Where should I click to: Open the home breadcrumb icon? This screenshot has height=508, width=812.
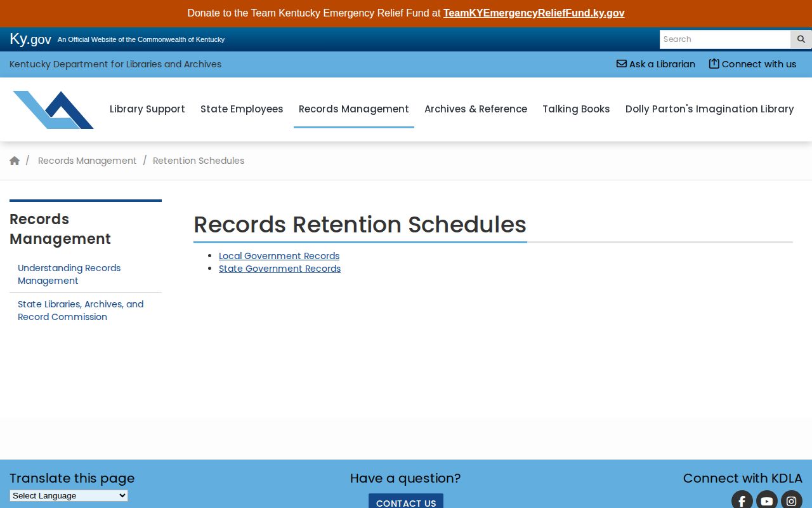click(x=15, y=161)
